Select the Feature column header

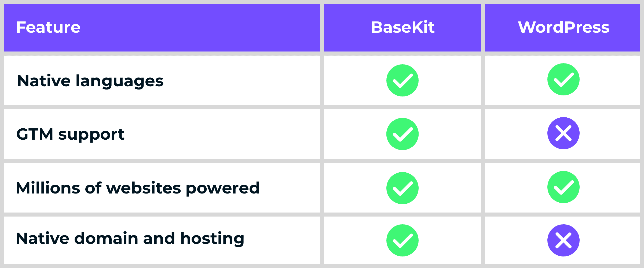pyautogui.click(x=48, y=27)
